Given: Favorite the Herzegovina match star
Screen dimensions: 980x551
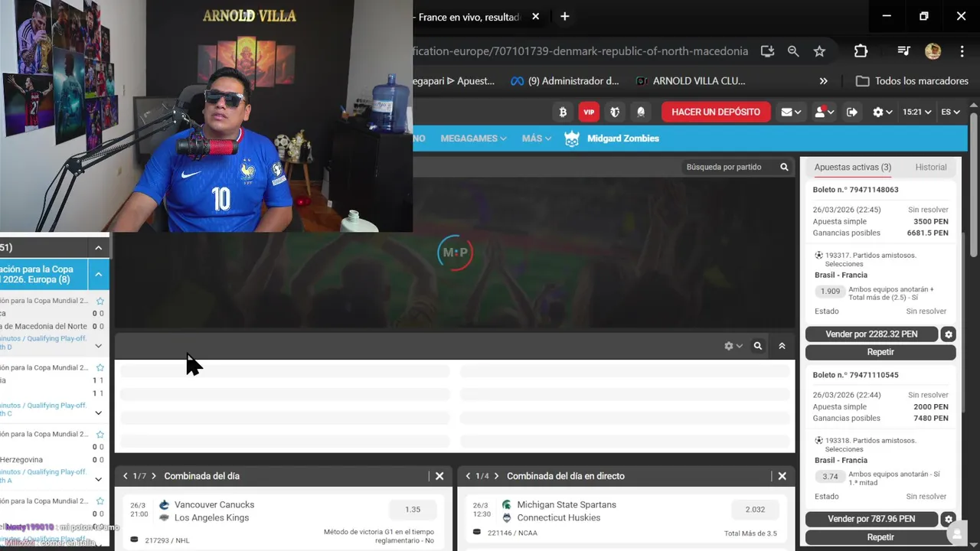Looking at the screenshot, I should (x=100, y=434).
